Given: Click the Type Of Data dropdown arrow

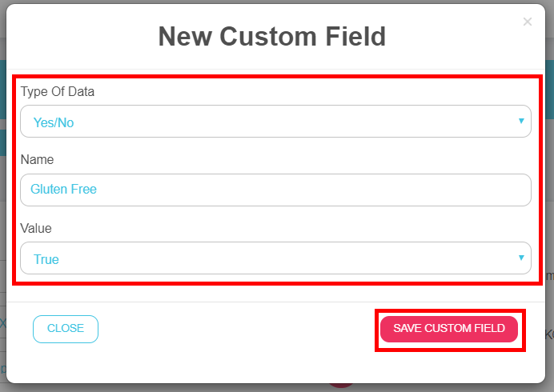Looking at the screenshot, I should (x=520, y=121).
